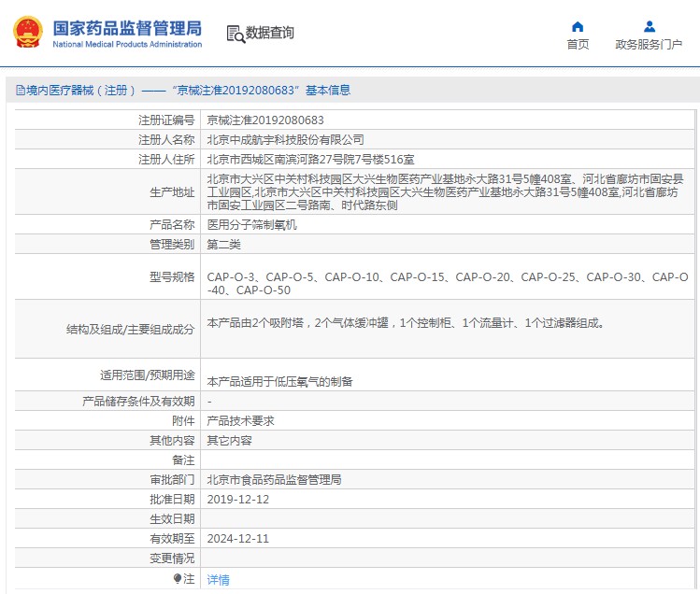Click the 注册人名称 label
Image resolution: width=700 pixels, height=594 pixels.
(x=166, y=140)
